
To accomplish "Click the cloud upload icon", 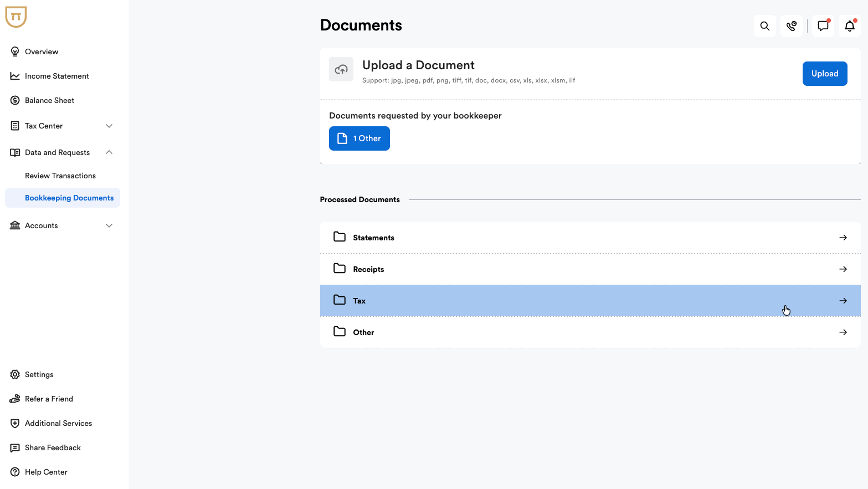I will 341,70.
